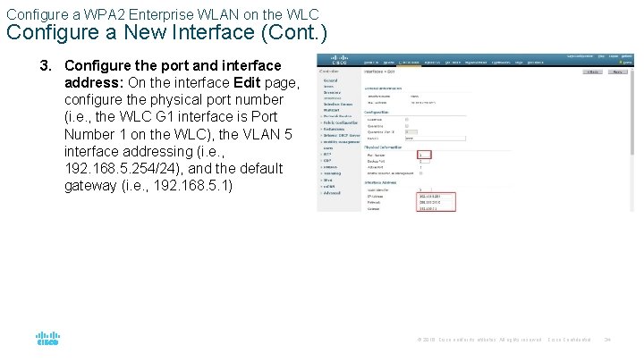The height and width of the screenshot is (362, 644).
Task: Expand Internal DHCP Server in sidebar
Action: click(x=342, y=136)
